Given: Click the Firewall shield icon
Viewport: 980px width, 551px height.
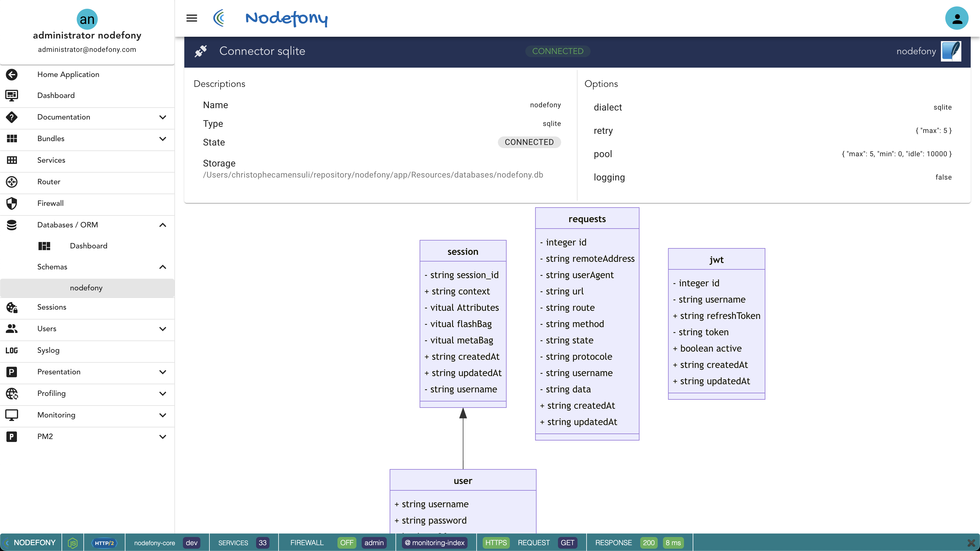Looking at the screenshot, I should pos(12,203).
